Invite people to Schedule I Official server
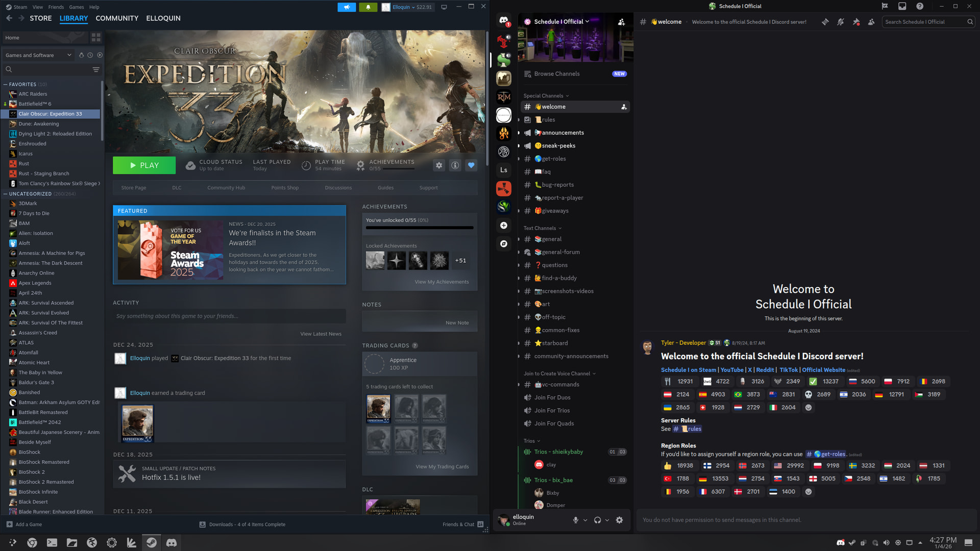 [x=621, y=22]
